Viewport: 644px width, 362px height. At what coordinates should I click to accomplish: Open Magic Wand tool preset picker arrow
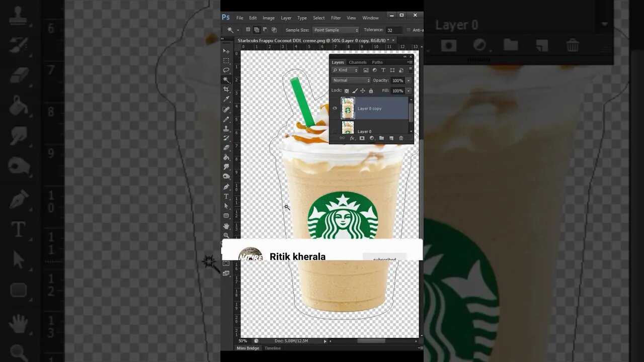238,30
